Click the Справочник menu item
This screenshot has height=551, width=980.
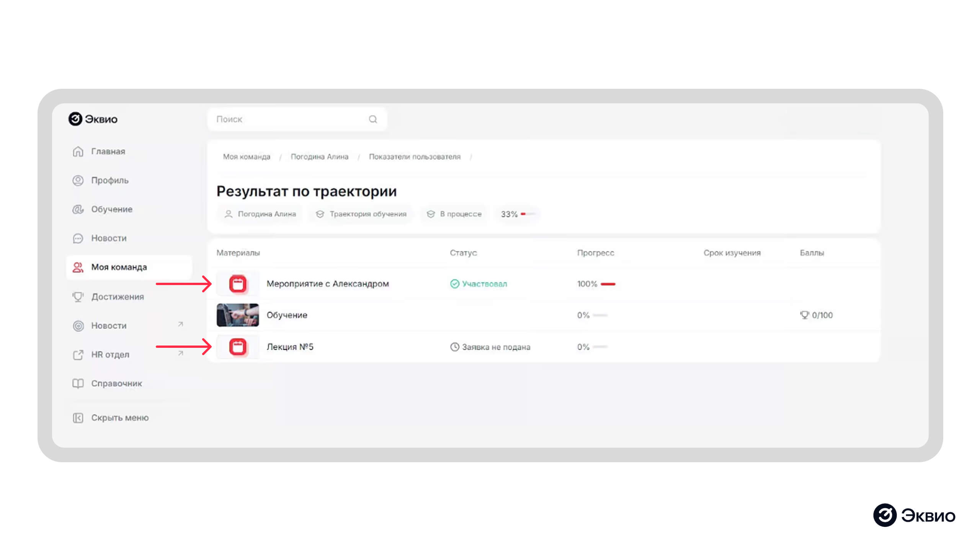pos(116,383)
